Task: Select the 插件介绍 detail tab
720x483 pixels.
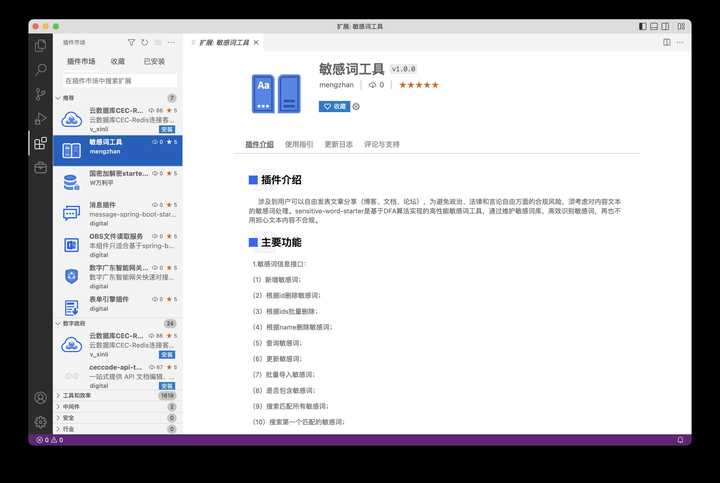Action: [259, 144]
